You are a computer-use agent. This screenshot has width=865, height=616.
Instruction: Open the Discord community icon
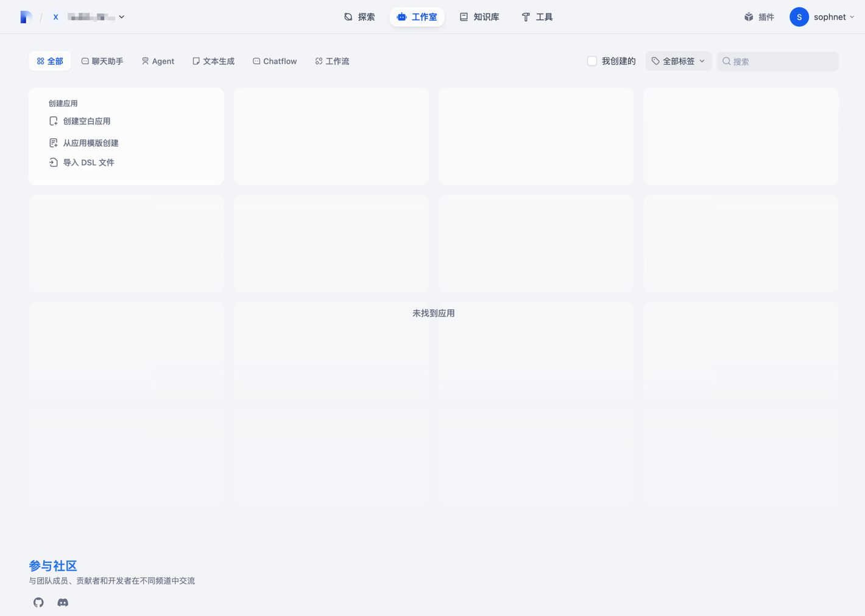click(x=63, y=602)
